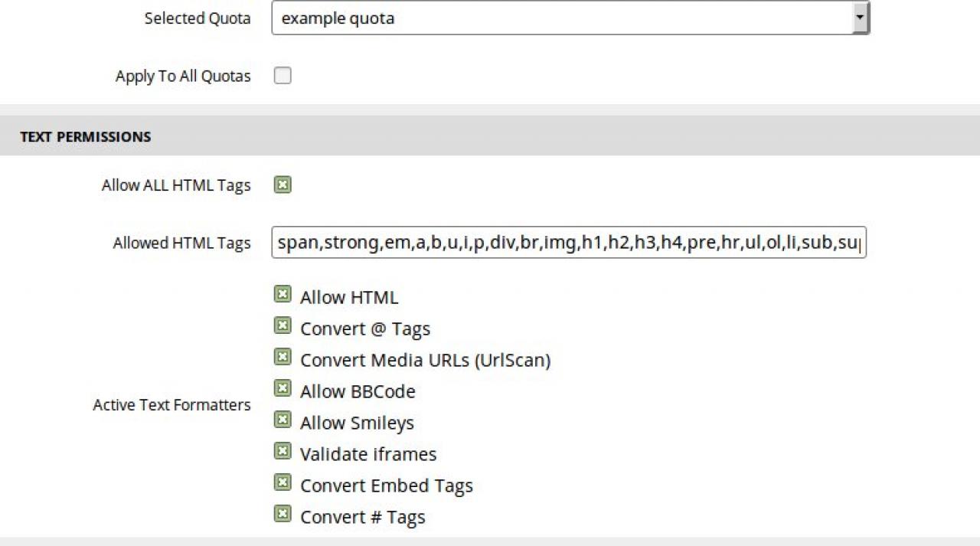
Task: Disable Convert Media URLs (UrlScan)
Action: click(x=283, y=358)
